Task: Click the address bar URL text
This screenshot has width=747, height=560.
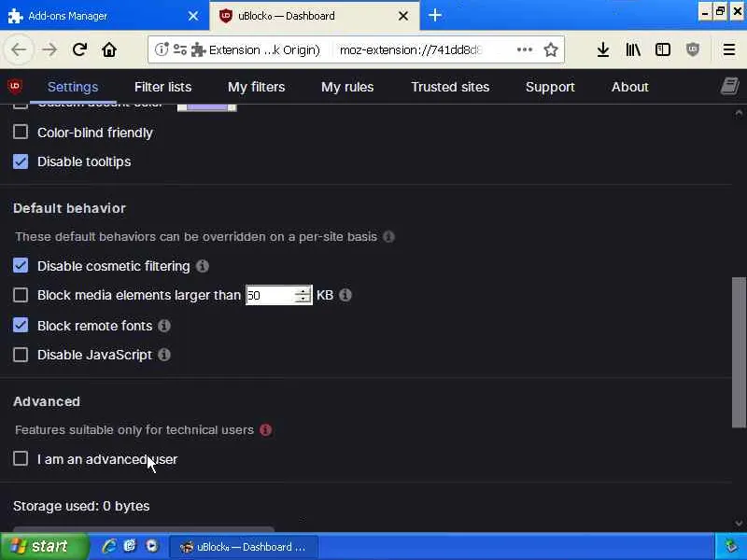Action: coord(412,49)
